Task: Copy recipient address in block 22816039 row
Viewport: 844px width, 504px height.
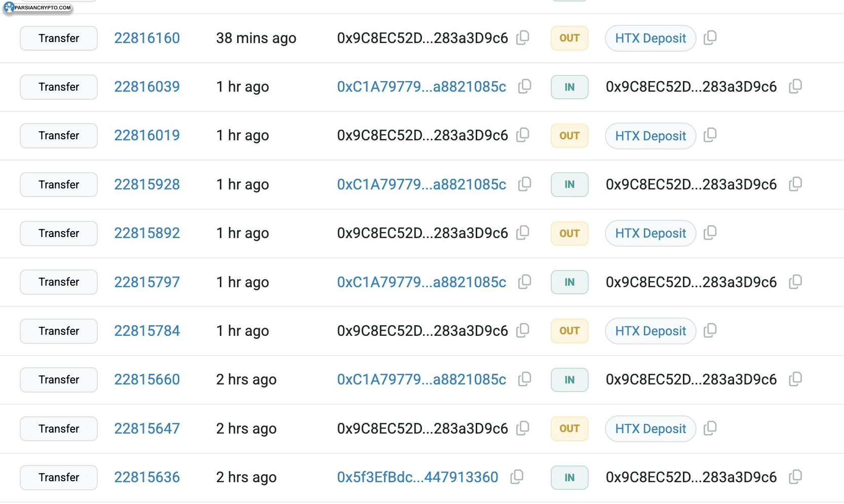Action: pyautogui.click(x=795, y=87)
